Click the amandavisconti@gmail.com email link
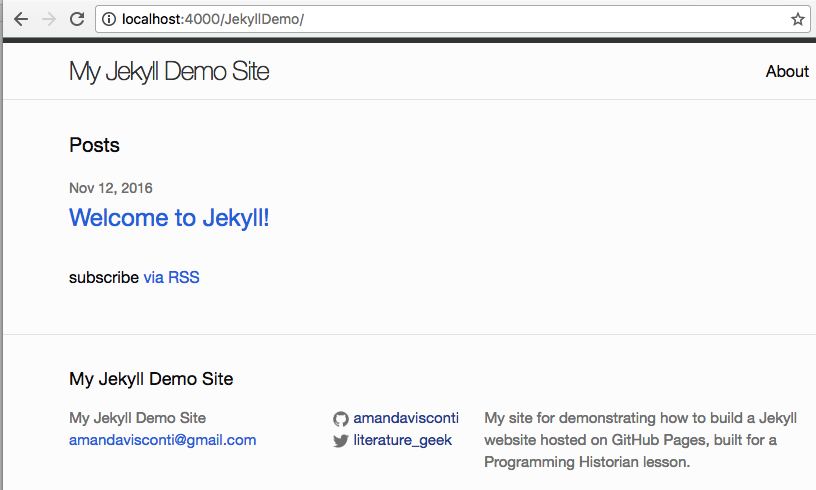The height and width of the screenshot is (490, 816). coord(162,440)
